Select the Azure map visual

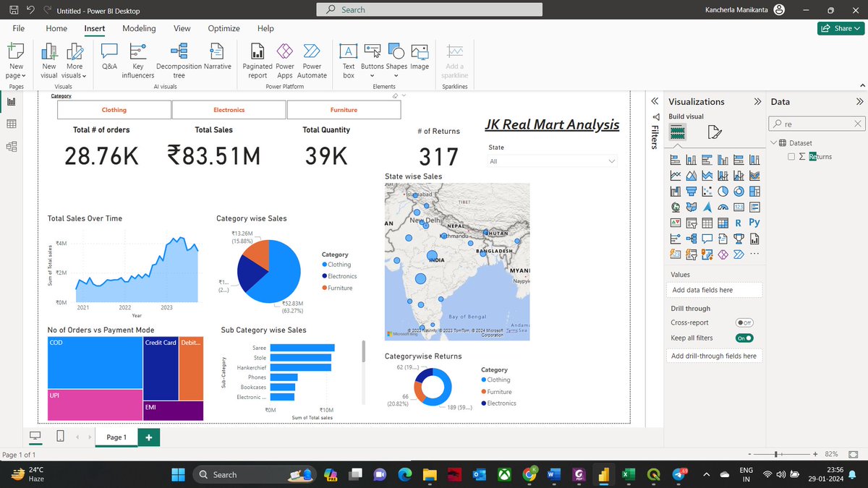[x=707, y=207]
